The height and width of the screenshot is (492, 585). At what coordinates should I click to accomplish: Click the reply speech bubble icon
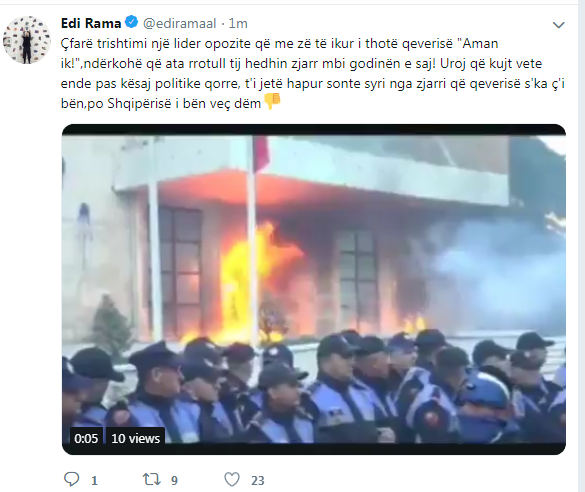tap(71, 479)
